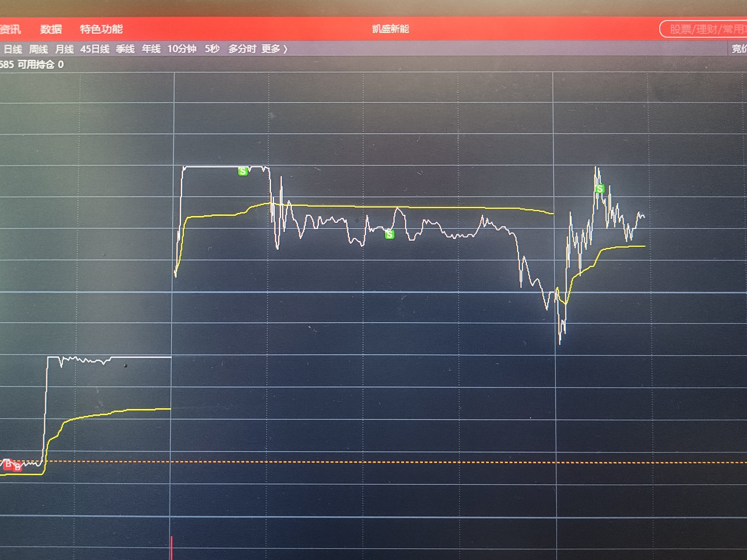Switch to 月线 chart period
Screen dimensions: 747x560
click(x=64, y=49)
